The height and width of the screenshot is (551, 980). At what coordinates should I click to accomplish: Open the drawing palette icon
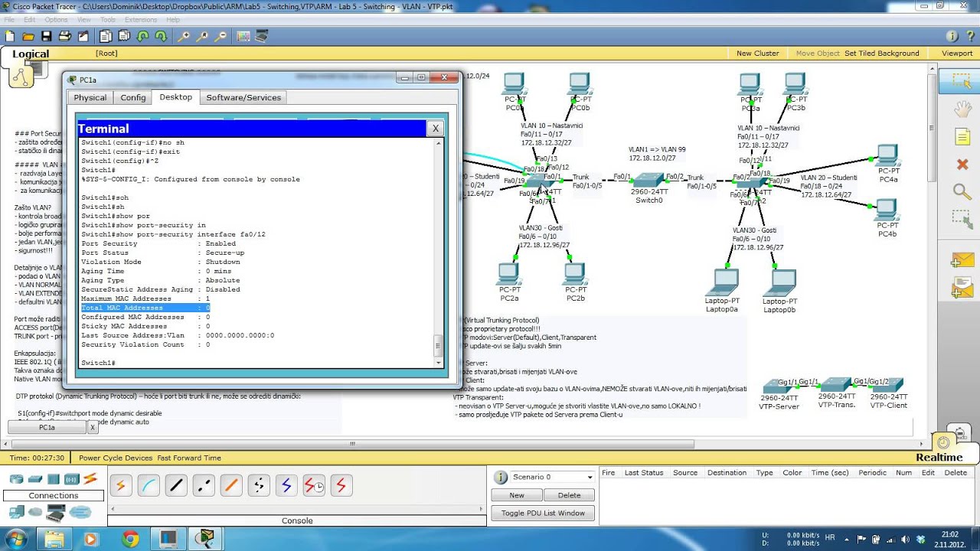(243, 36)
